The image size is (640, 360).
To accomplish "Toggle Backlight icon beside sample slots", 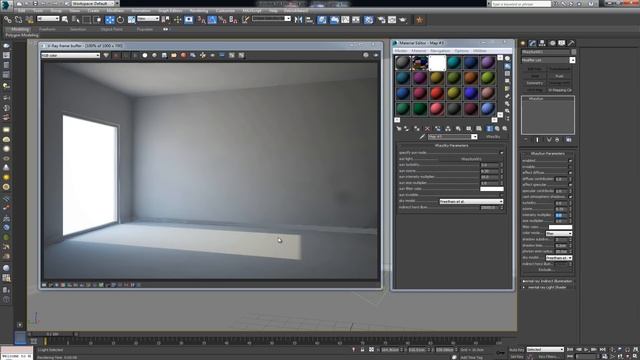I will [507, 66].
